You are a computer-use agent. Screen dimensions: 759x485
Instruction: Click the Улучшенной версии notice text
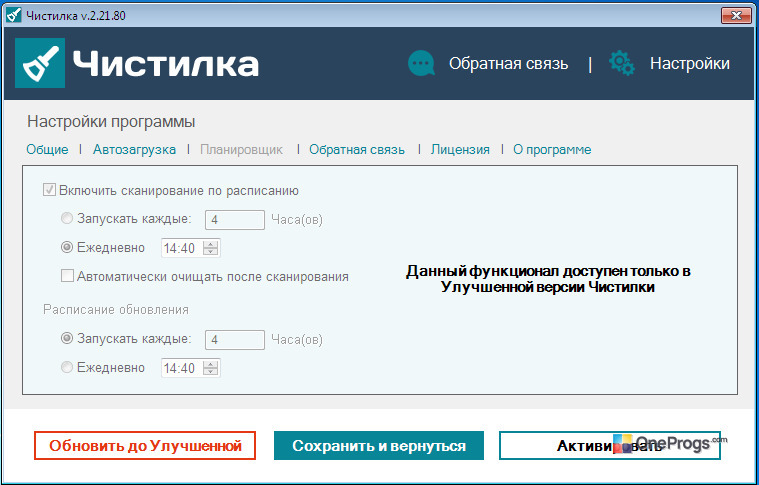pyautogui.click(x=548, y=279)
